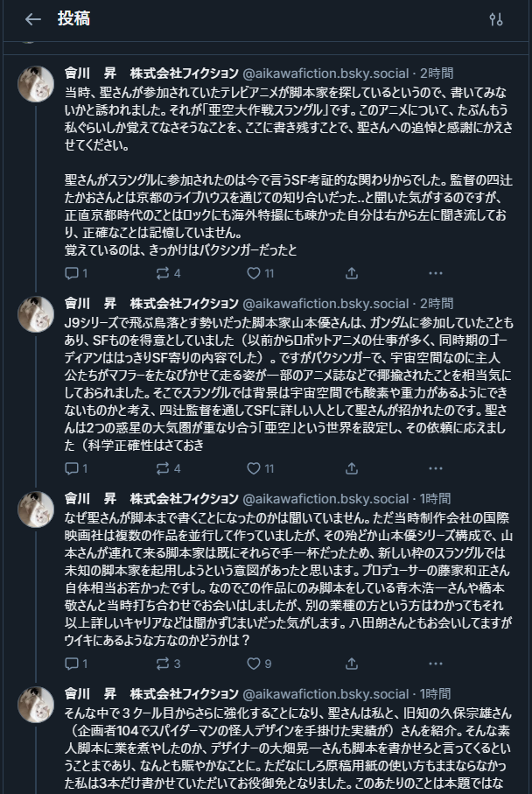Open more options on post starting J9シリーズ

[x=436, y=468]
